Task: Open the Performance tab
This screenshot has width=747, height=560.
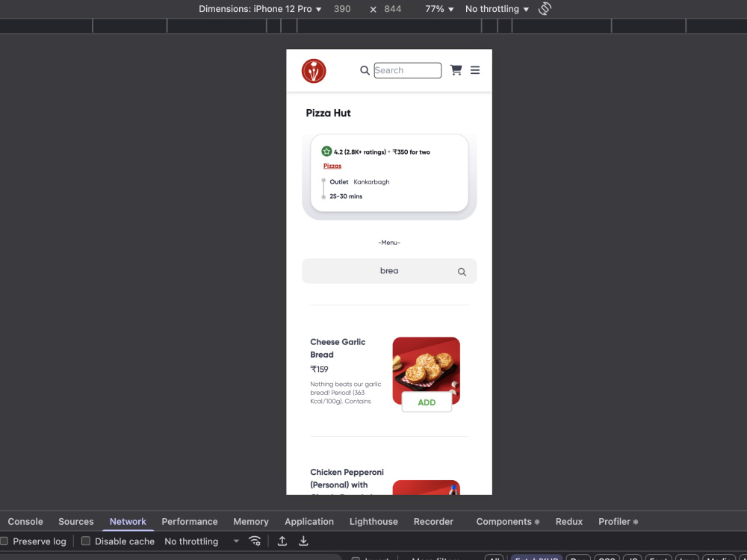Action: click(190, 521)
